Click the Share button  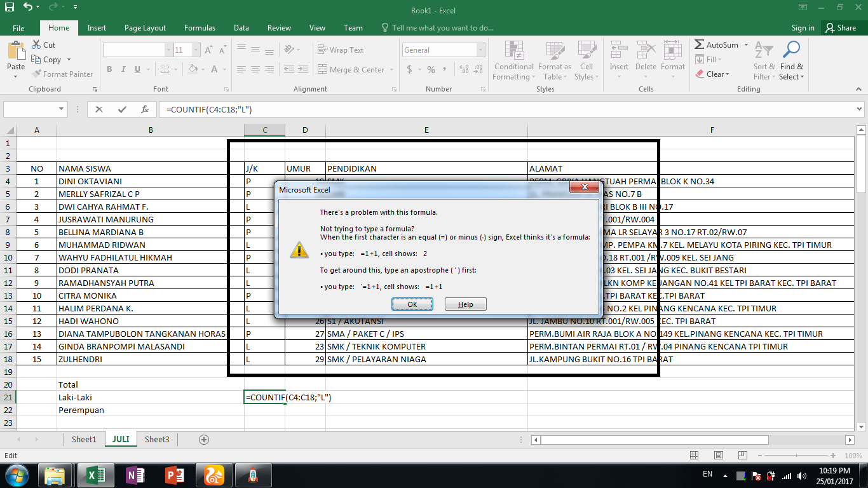click(840, 28)
